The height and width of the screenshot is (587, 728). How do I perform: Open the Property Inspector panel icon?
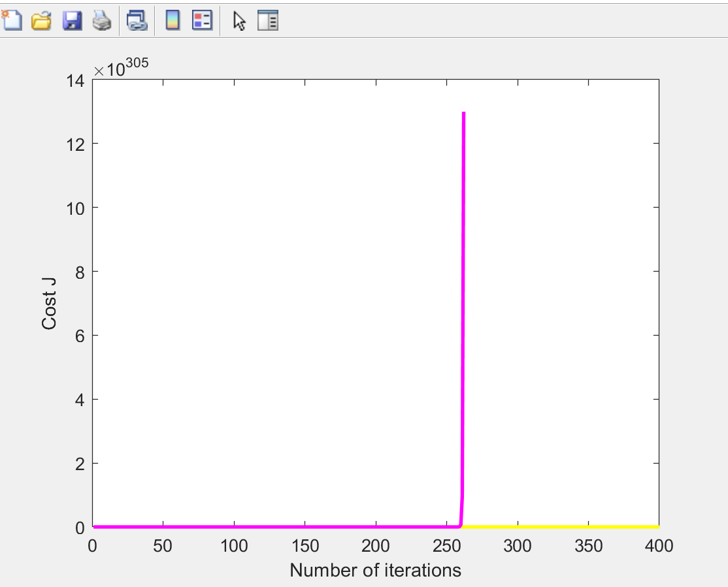(x=268, y=21)
